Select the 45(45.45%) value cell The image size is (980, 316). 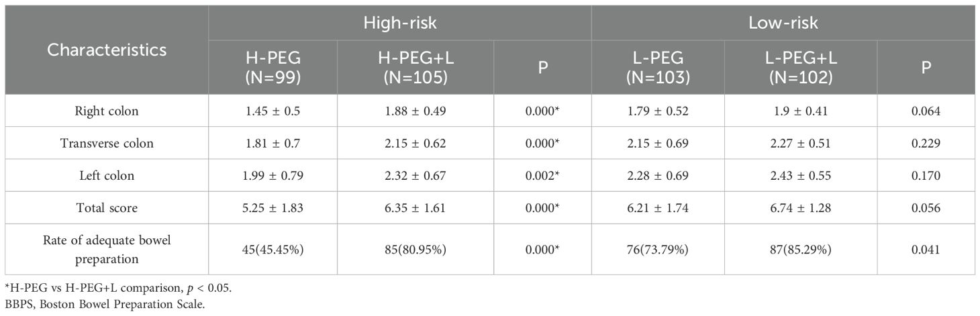pyautogui.click(x=273, y=249)
